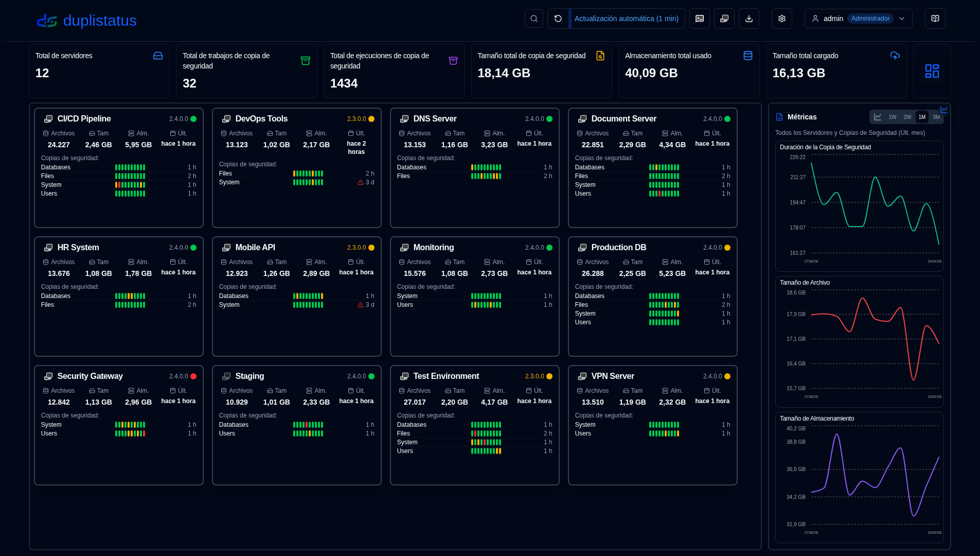Click the DevOps Tools version 2.3.0.0 label
This screenshot has width=980, height=556.
[357, 119]
